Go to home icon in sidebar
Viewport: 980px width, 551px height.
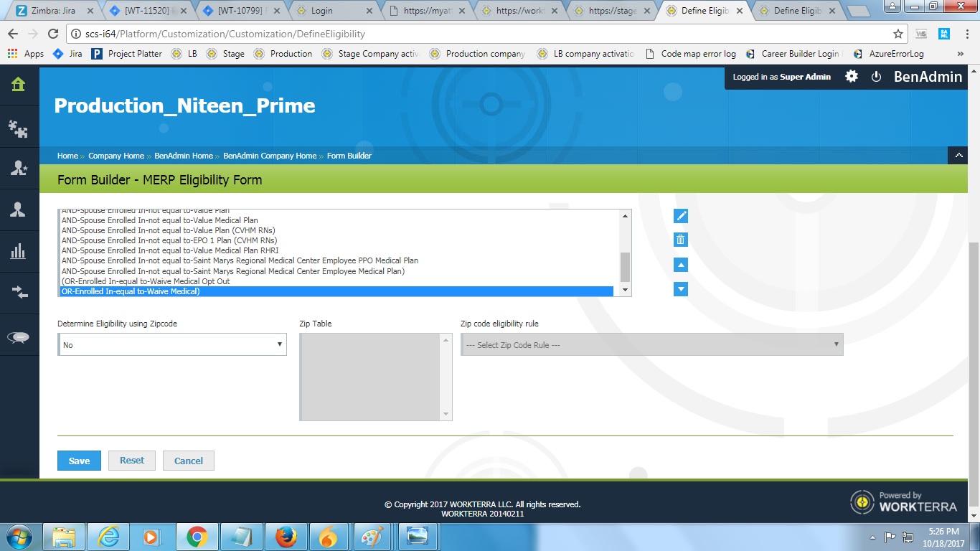tap(19, 85)
